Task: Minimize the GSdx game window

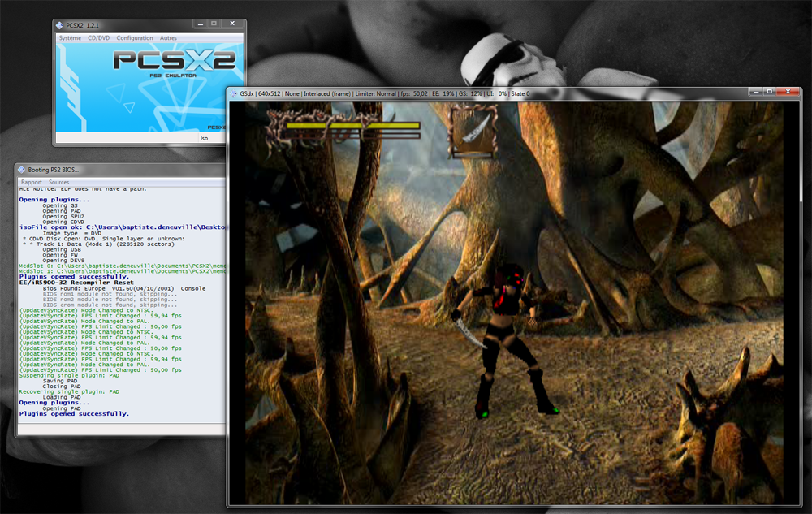Action: (756, 92)
